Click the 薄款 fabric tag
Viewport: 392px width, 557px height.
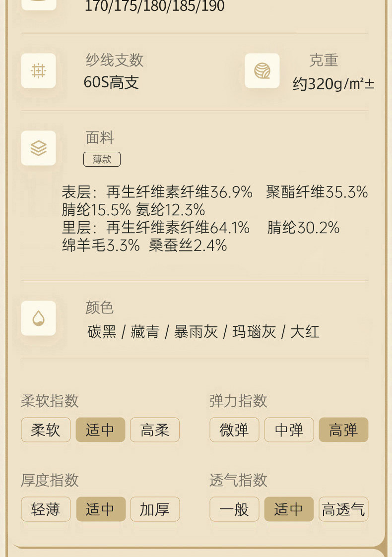click(x=102, y=159)
